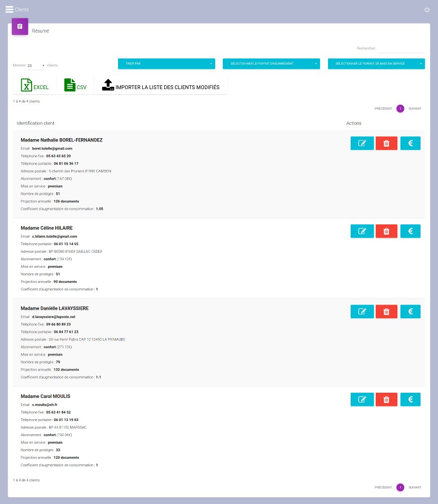Export the client list as CSV

pyautogui.click(x=76, y=85)
